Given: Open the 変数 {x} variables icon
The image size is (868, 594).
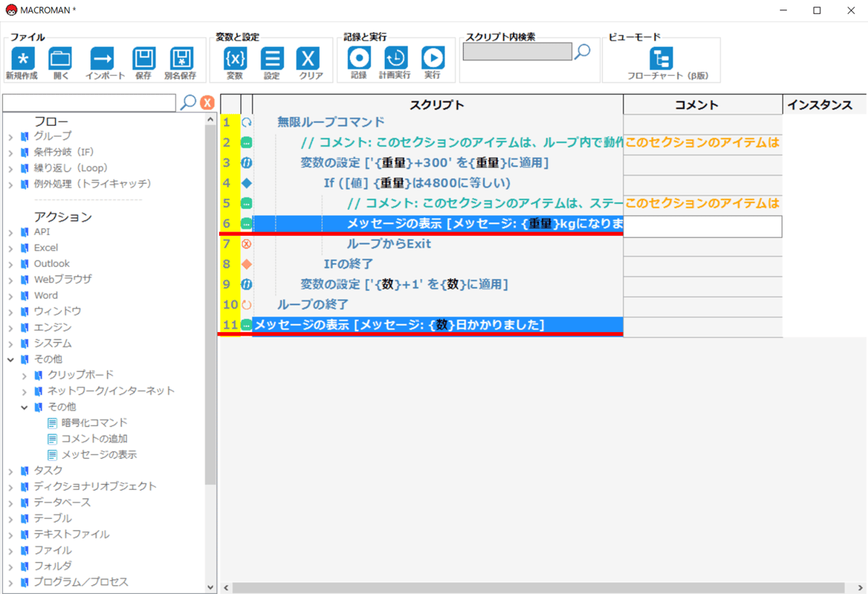Looking at the screenshot, I should pyautogui.click(x=235, y=59).
